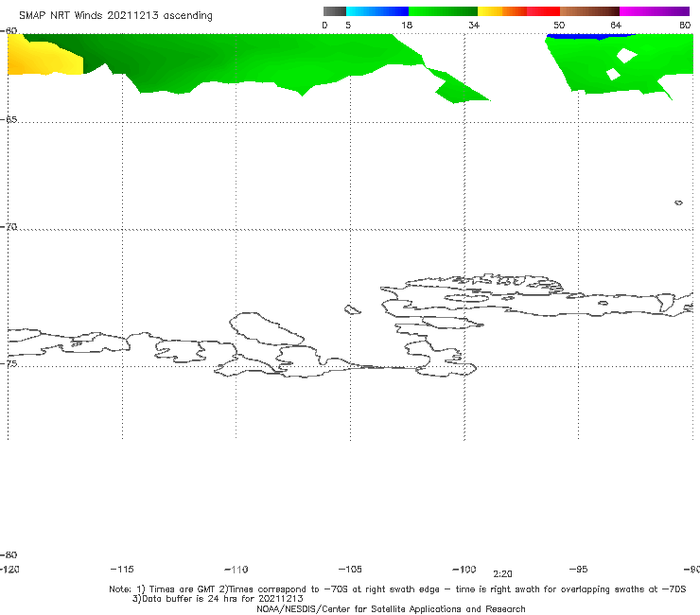Click the magenta-purple segment of the color bar
Image resolution: width=700 pixels, height=615 pixels.
[x=655, y=11]
